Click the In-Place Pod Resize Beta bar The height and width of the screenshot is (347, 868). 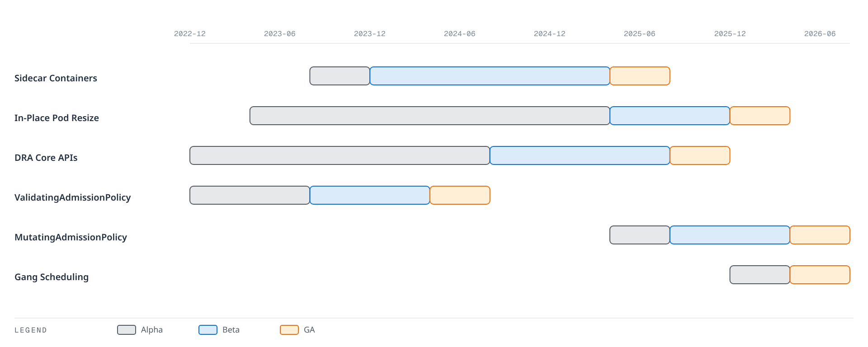click(670, 116)
